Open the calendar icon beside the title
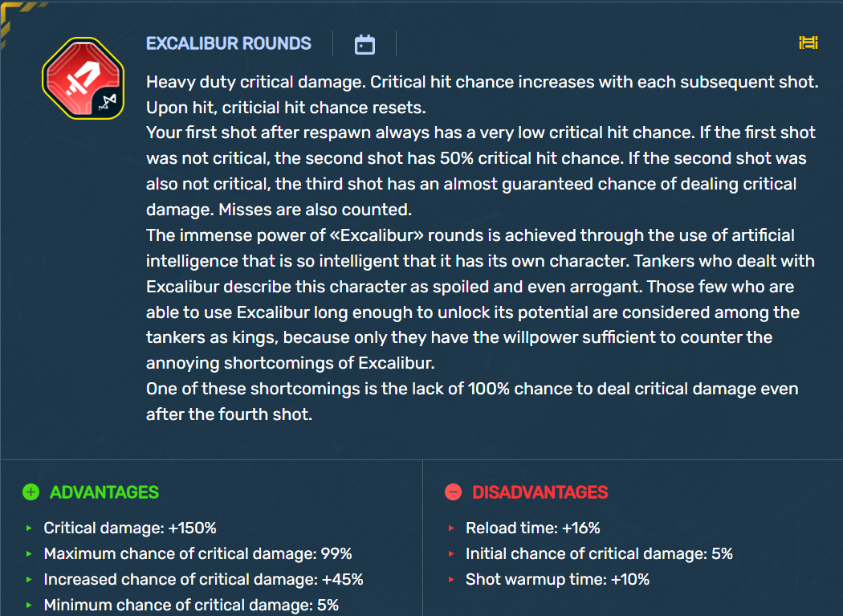 [364, 44]
